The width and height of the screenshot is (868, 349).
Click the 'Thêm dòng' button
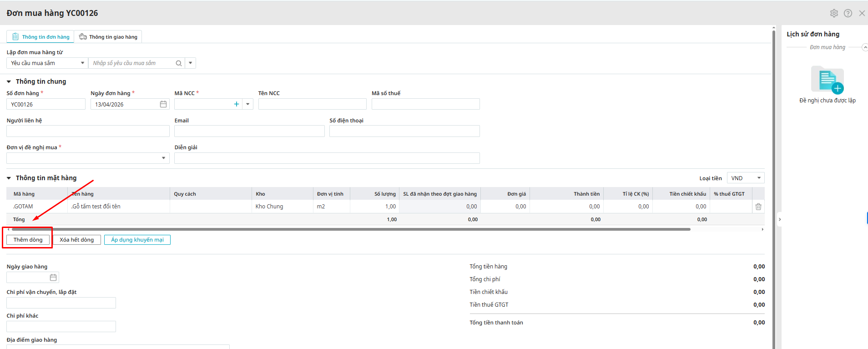[x=28, y=240]
